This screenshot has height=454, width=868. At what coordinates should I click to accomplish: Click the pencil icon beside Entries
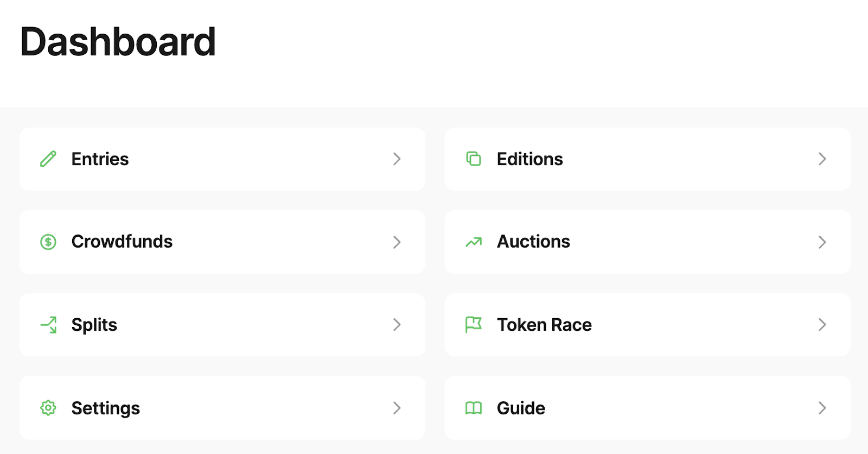[48, 159]
